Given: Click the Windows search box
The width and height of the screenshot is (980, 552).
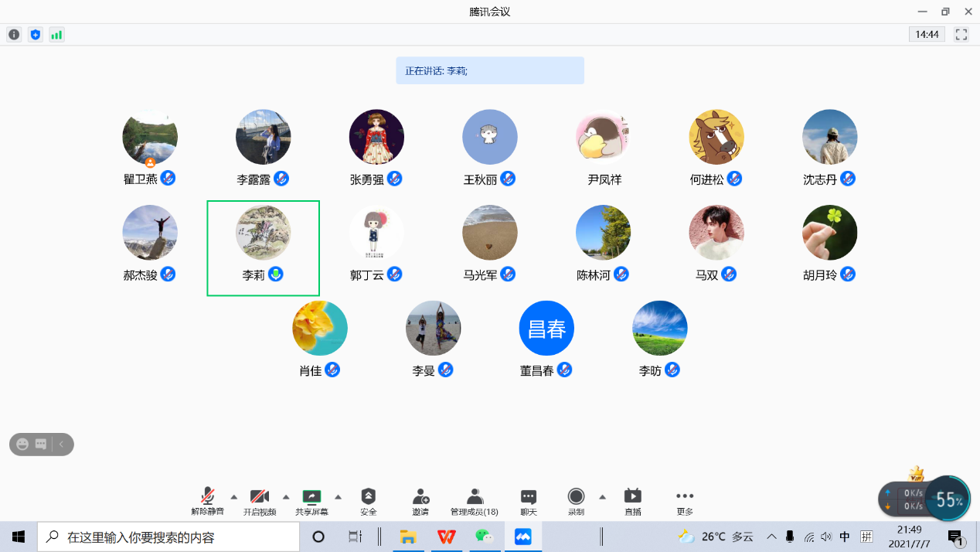Looking at the screenshot, I should 170,537.
